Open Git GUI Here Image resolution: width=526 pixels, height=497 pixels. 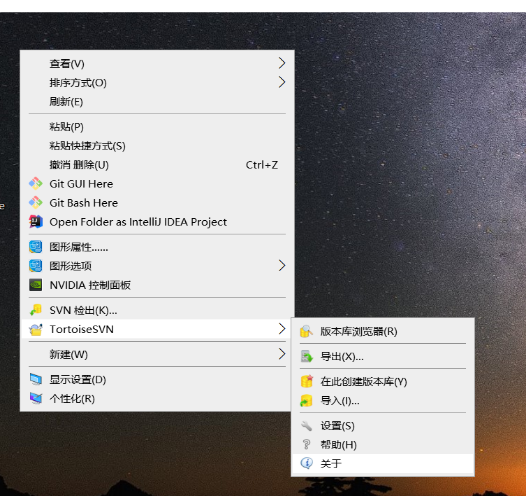(157, 184)
